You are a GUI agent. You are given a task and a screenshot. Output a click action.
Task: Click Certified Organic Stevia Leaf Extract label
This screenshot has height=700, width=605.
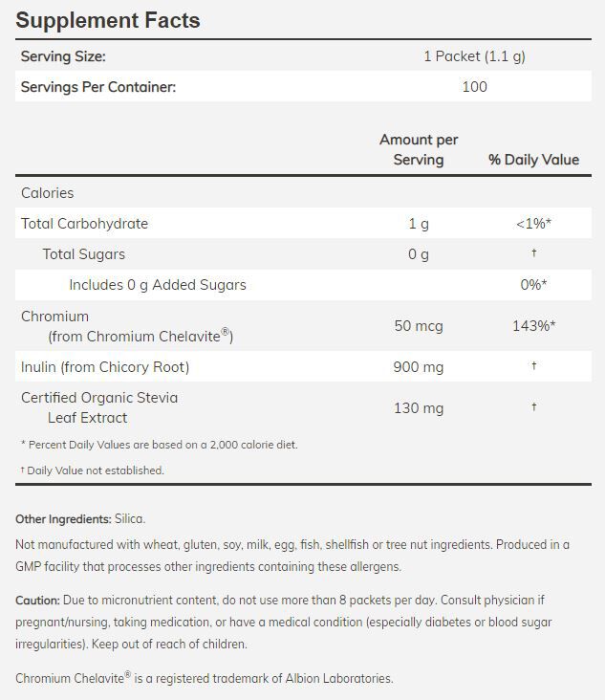point(99,407)
